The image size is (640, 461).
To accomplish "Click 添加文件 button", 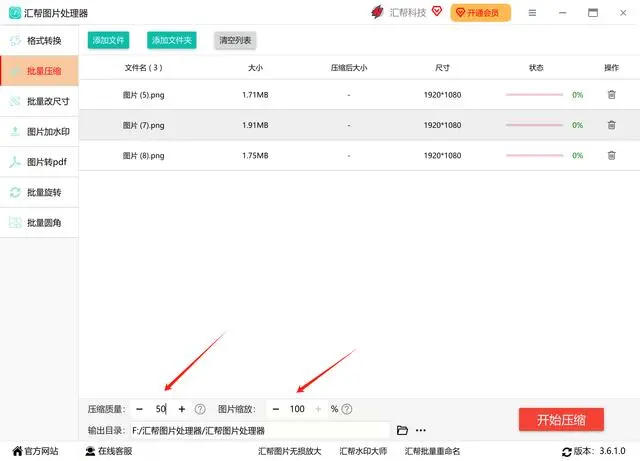I will tap(108, 40).
